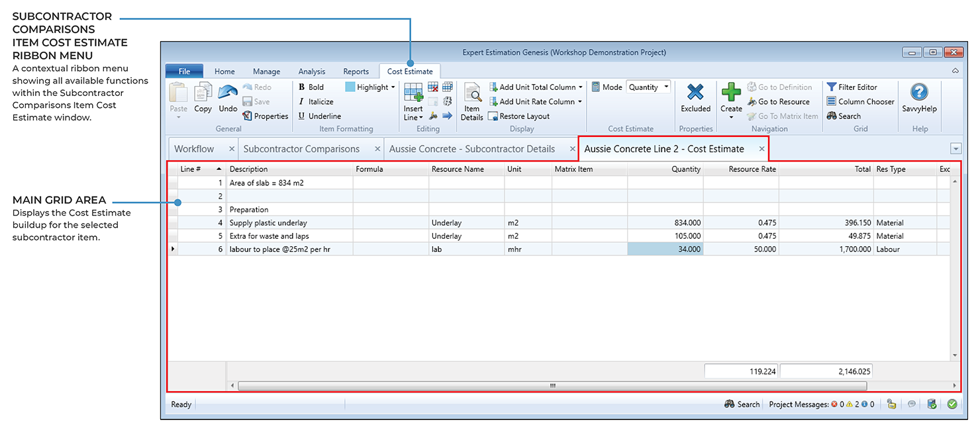Select the Quantity cell showing 34.000

coord(665,249)
